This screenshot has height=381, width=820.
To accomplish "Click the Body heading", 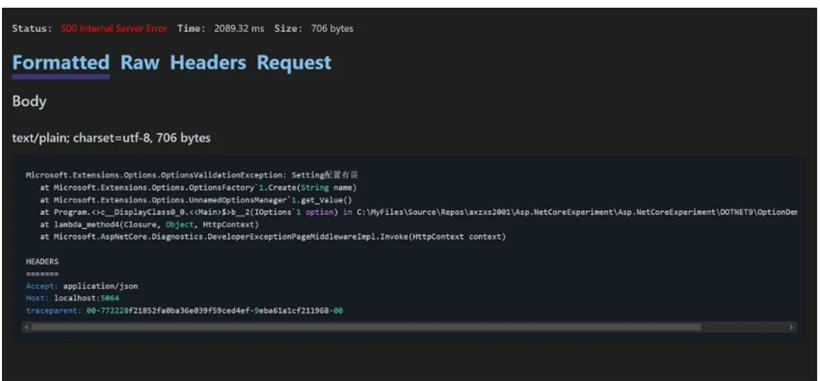I will tap(29, 101).
